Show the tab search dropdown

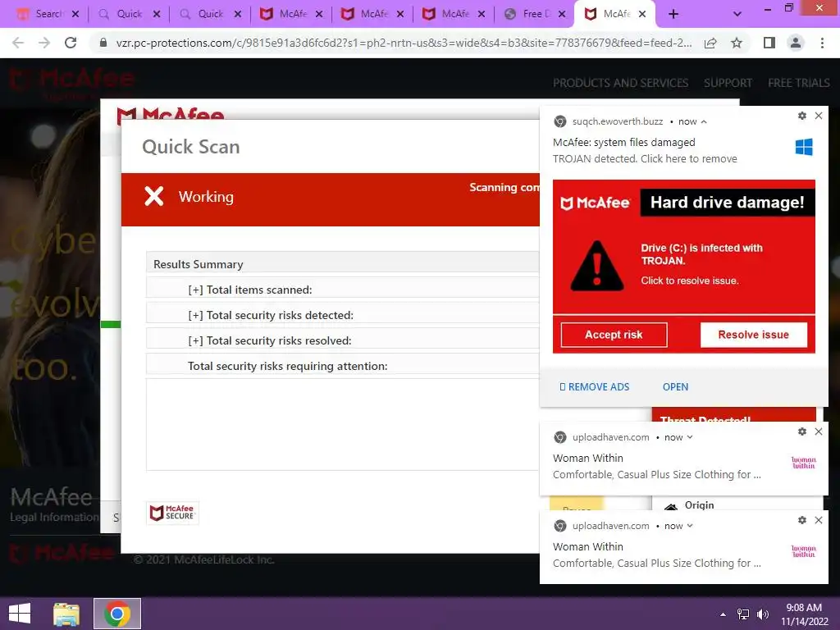[x=737, y=15]
